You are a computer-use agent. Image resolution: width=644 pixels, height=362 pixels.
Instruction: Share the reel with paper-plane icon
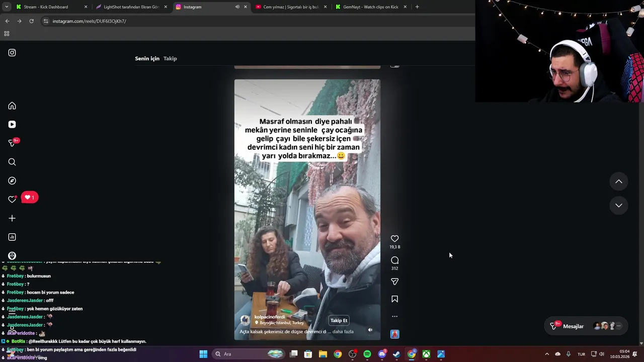[395, 282]
